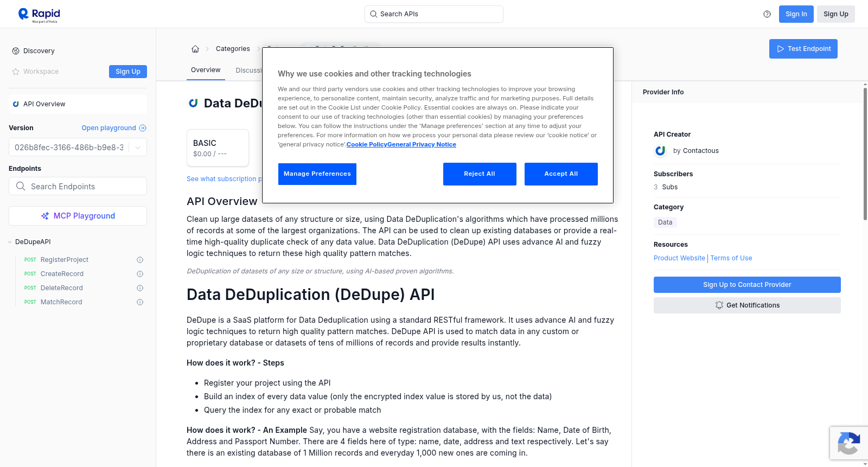Image resolution: width=868 pixels, height=467 pixels.
Task: Open the CreateRecord POST endpoint
Action: click(x=62, y=274)
